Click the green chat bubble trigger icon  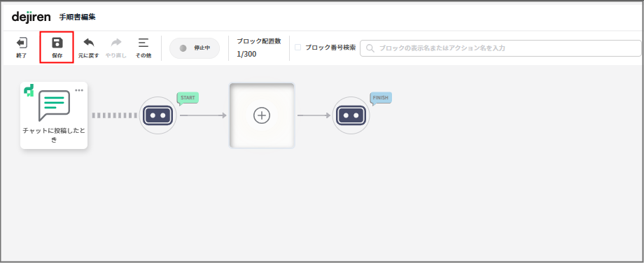(x=54, y=106)
